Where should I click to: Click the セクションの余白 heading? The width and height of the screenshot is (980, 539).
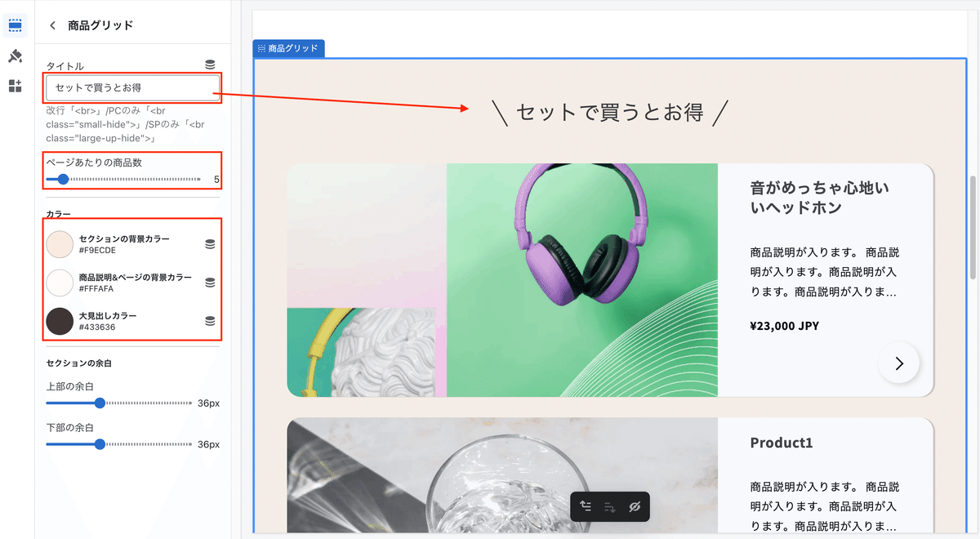pos(81,363)
